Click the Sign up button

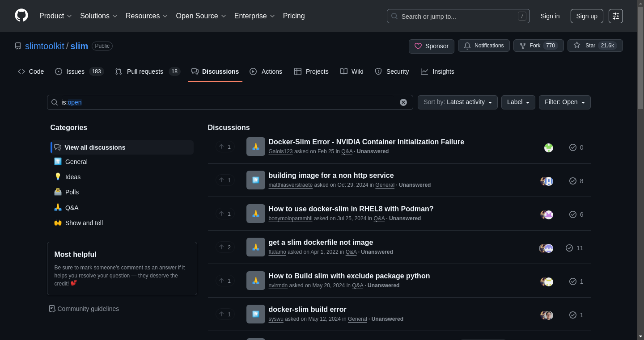coord(587,16)
